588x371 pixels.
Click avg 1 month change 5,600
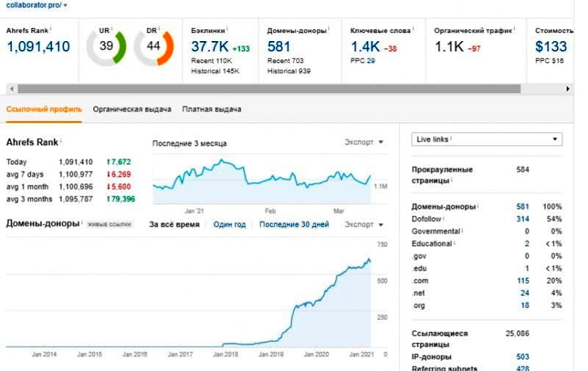point(119,187)
